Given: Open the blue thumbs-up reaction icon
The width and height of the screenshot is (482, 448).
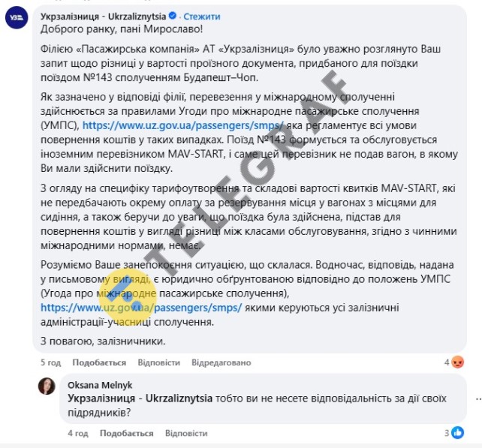Looking at the screenshot, I should pyautogui.click(x=458, y=433).
